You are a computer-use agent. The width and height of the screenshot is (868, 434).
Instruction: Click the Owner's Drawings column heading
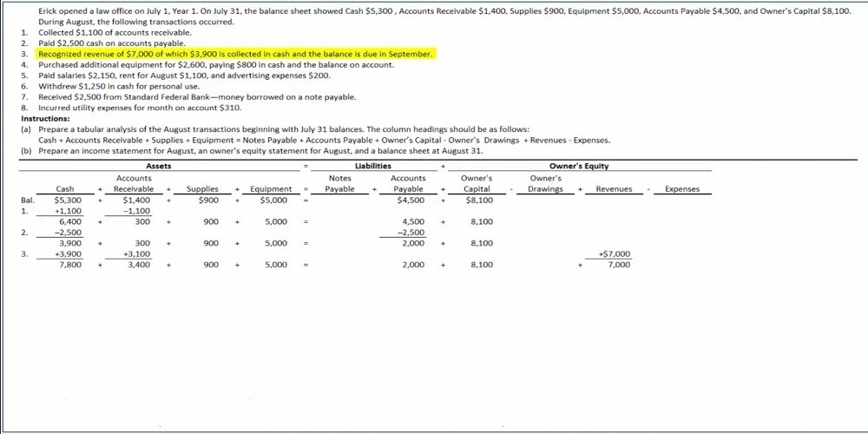[x=546, y=184]
